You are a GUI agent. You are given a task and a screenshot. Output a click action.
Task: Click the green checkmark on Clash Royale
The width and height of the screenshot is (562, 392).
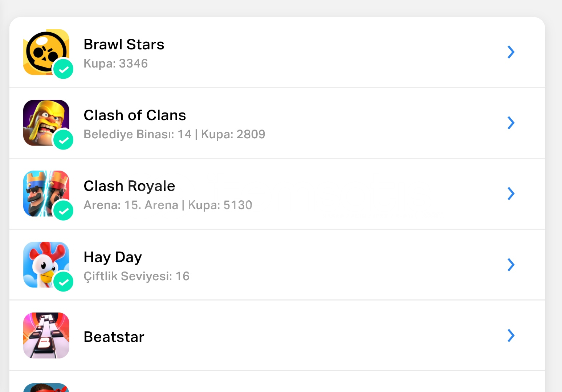pos(64,211)
